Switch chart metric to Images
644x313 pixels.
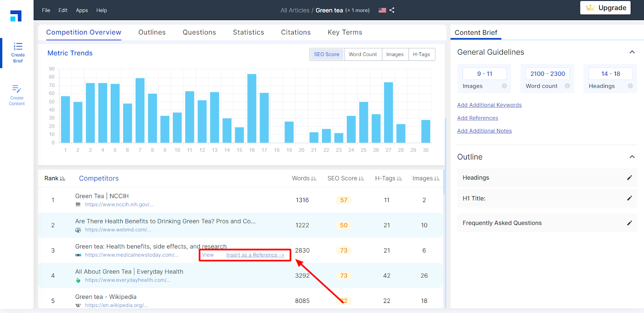[x=395, y=54]
